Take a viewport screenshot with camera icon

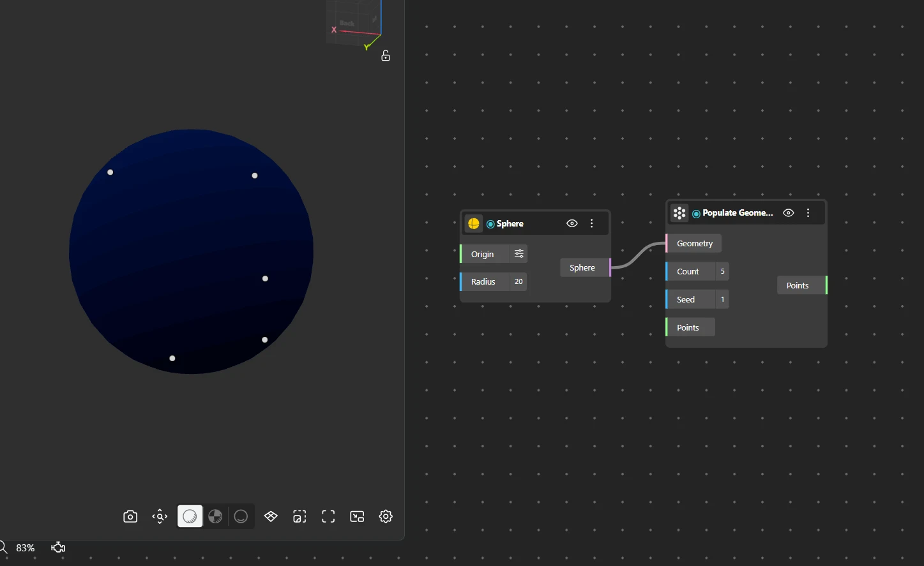tap(130, 516)
